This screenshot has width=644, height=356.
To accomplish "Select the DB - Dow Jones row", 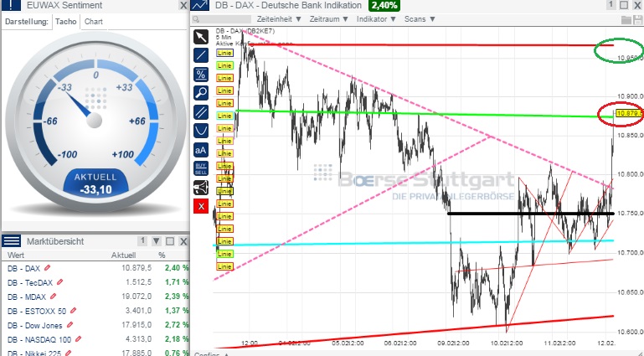I will pos(95,325).
